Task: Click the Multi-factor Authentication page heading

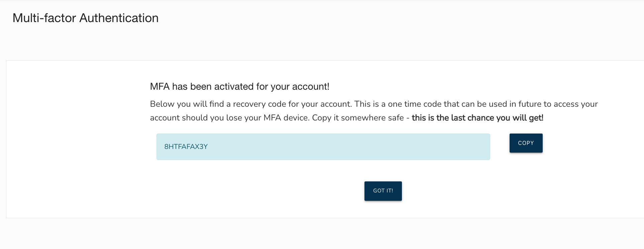Action: [85, 18]
